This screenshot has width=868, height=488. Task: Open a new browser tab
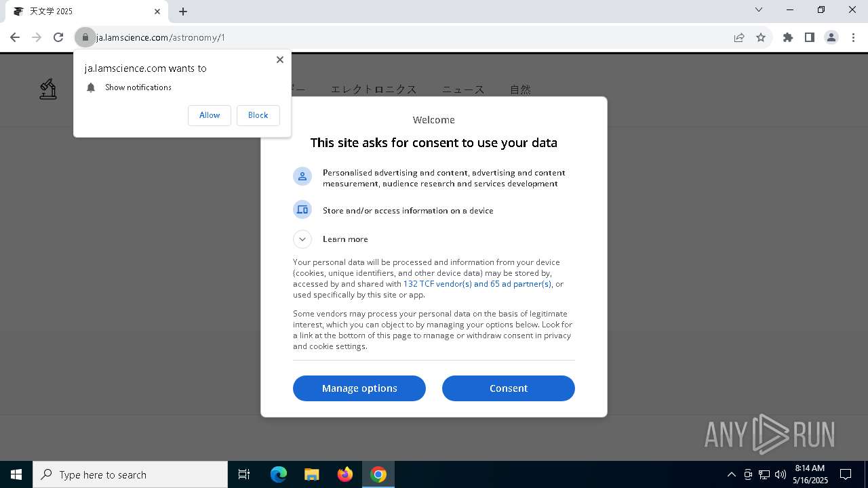tap(183, 12)
